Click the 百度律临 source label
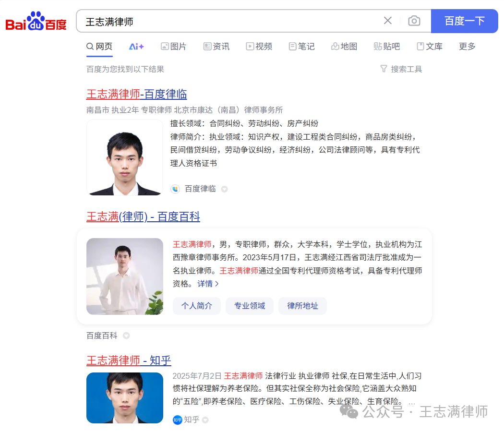504x432 pixels. tap(200, 189)
